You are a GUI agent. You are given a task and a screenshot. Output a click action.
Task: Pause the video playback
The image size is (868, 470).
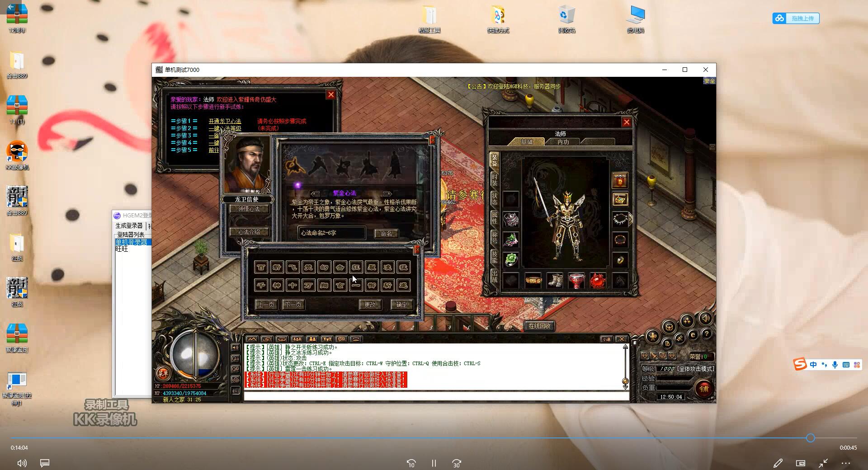434,463
